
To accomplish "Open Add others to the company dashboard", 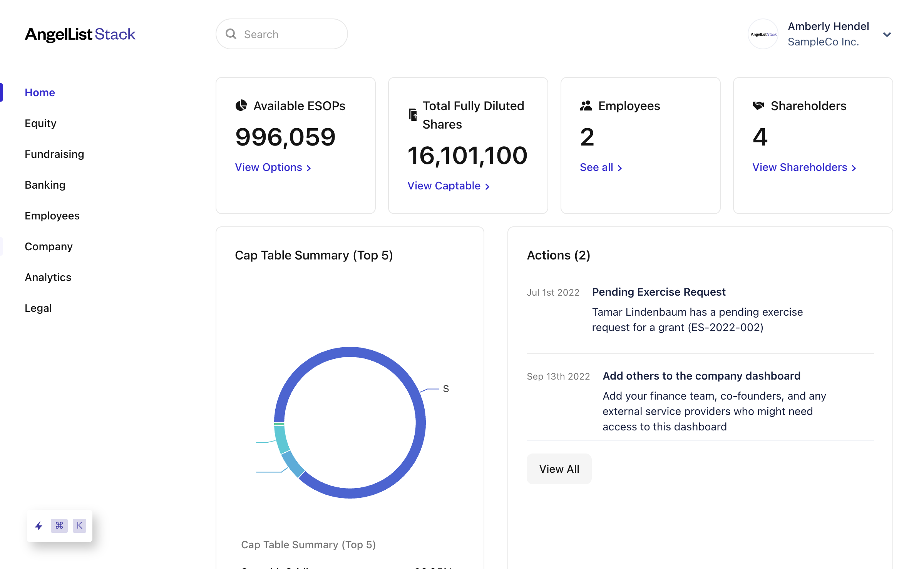I will click(x=701, y=376).
